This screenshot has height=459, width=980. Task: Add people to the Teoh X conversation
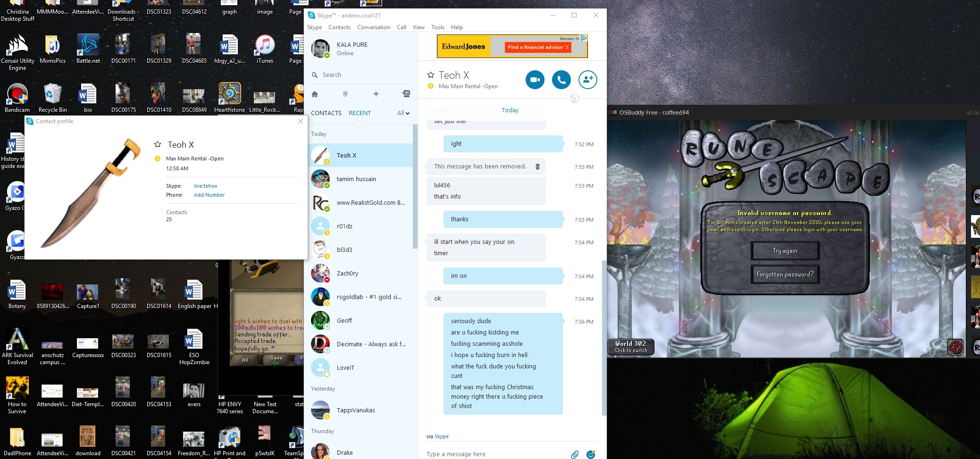tap(588, 80)
